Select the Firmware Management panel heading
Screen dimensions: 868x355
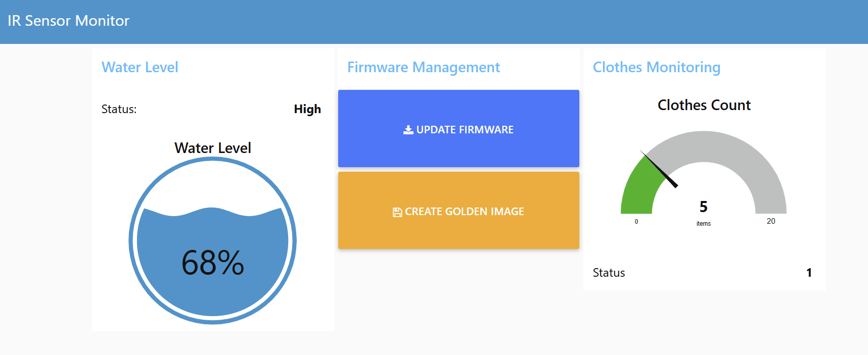click(x=423, y=67)
